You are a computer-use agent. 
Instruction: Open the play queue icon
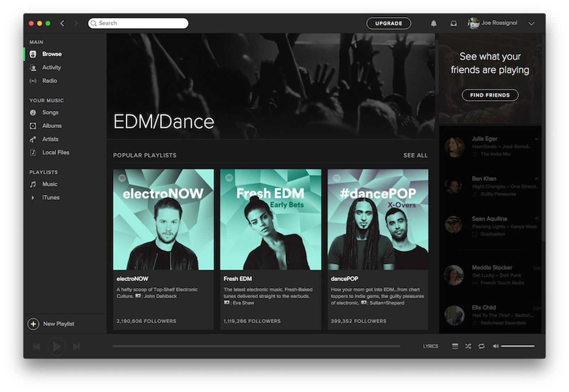[x=455, y=346]
